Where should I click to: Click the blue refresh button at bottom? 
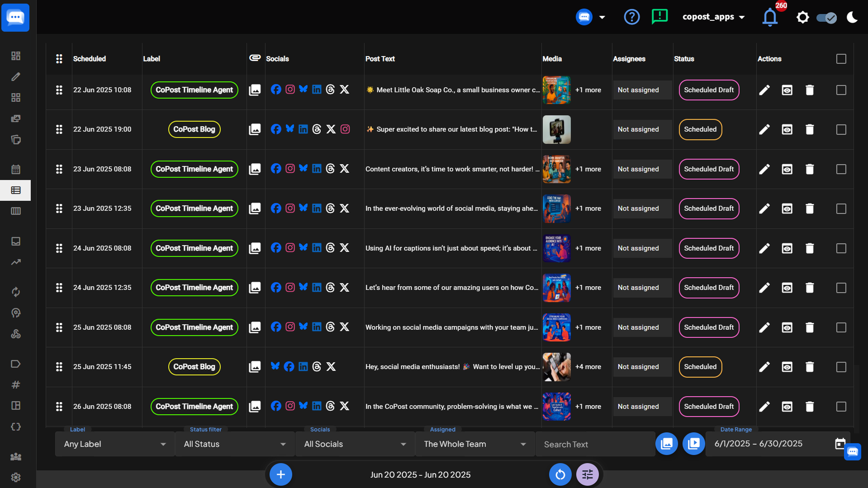[560, 474]
